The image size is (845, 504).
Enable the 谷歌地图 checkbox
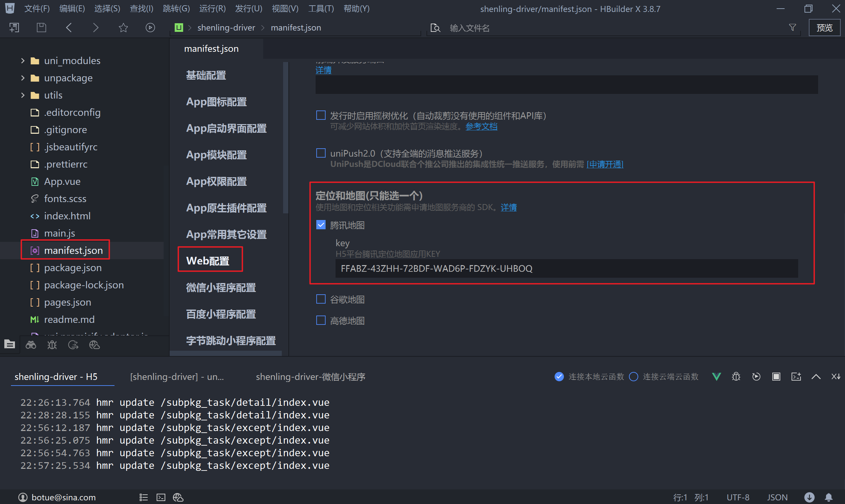click(321, 299)
